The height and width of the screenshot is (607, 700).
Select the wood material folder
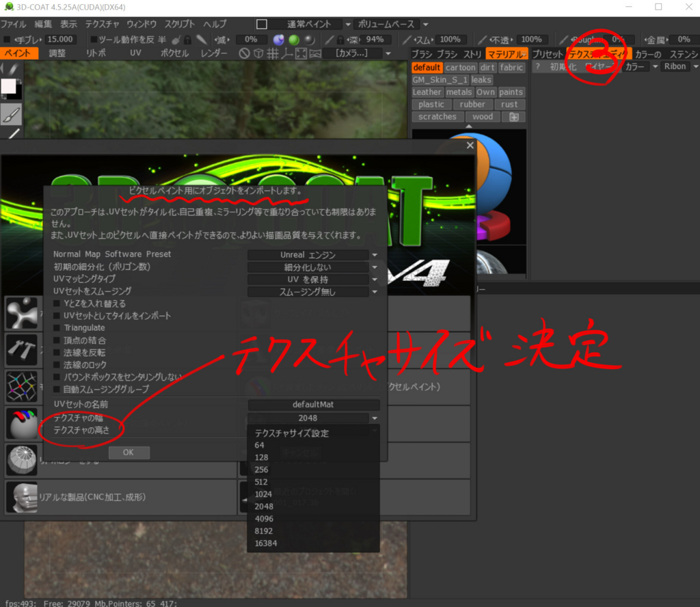point(483,116)
